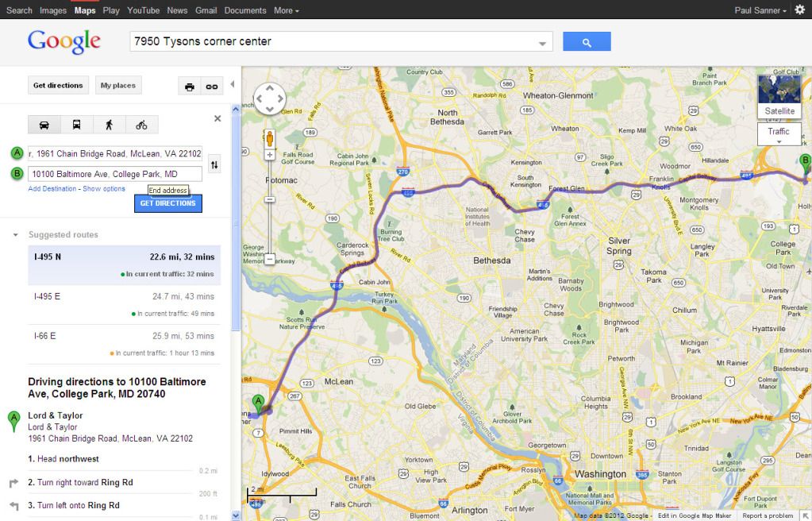Viewport: 812px width, 521px height.
Task: Click the GET DIRECTIONS button
Action: click(168, 203)
